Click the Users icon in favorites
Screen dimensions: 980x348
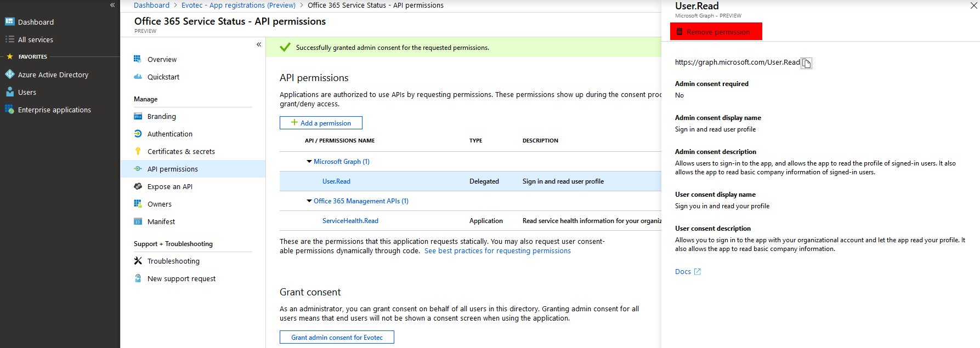click(9, 92)
